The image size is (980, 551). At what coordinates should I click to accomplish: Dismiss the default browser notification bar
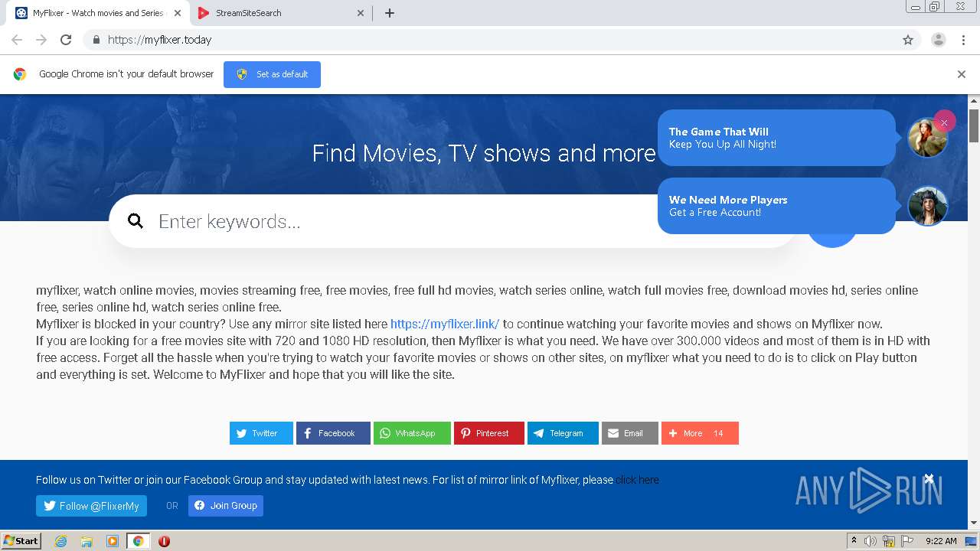pos(961,74)
